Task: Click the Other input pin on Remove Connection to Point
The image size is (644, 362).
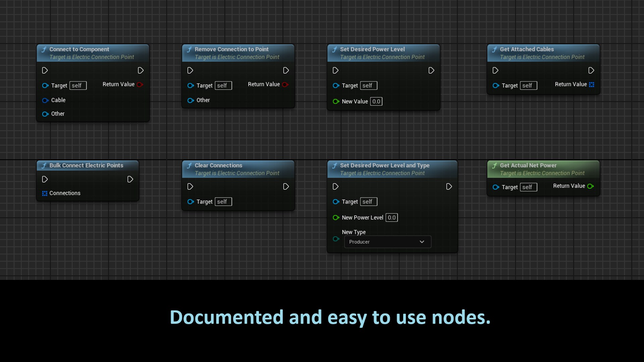Action: pyautogui.click(x=191, y=100)
